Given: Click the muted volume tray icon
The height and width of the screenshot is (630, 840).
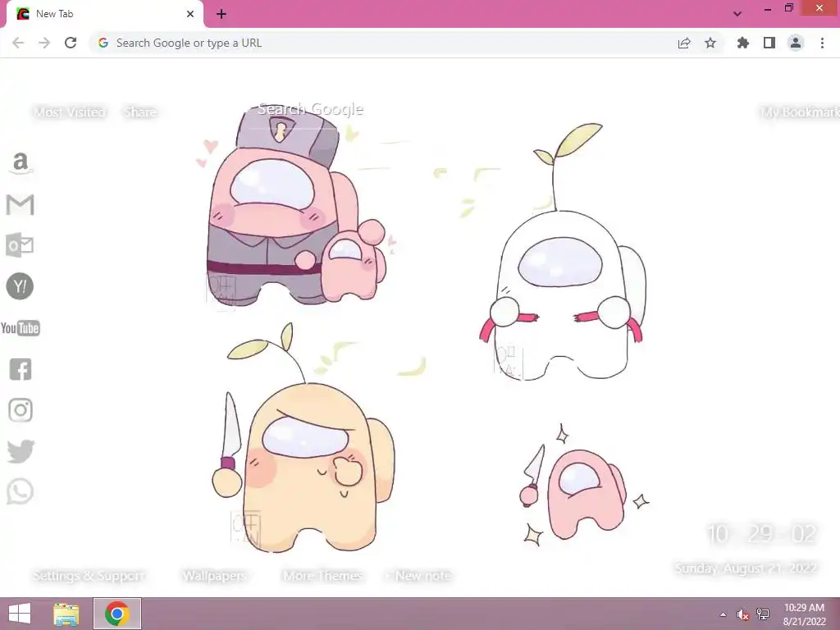Looking at the screenshot, I should click(742, 614).
